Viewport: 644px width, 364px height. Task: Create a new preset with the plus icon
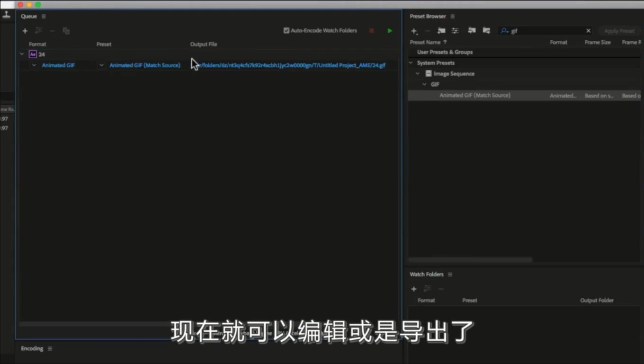click(414, 31)
